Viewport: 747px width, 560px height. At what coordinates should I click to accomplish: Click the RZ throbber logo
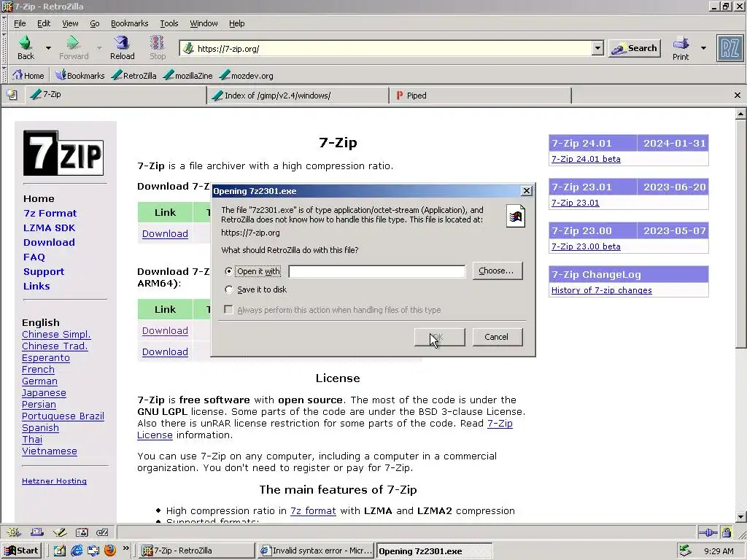click(729, 48)
